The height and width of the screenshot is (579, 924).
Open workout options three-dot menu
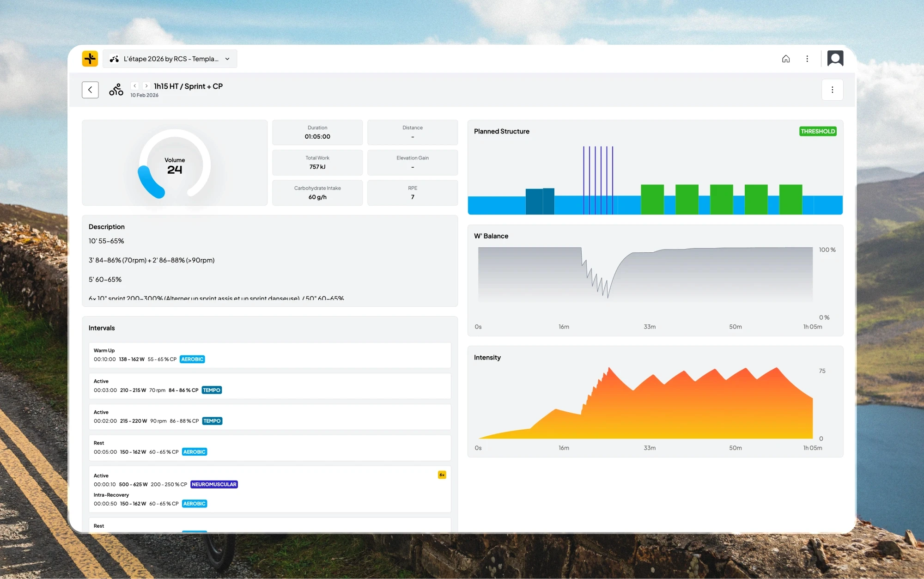point(832,90)
